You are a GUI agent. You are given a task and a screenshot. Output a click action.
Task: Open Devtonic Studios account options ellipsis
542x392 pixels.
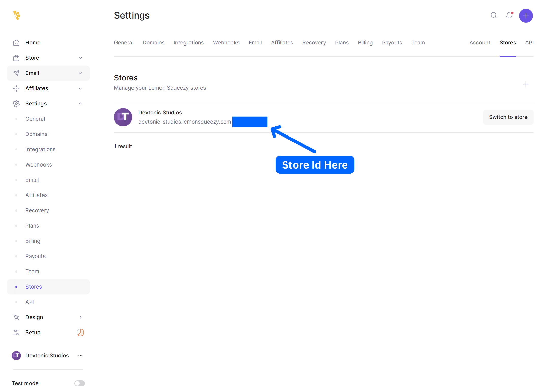click(x=80, y=355)
